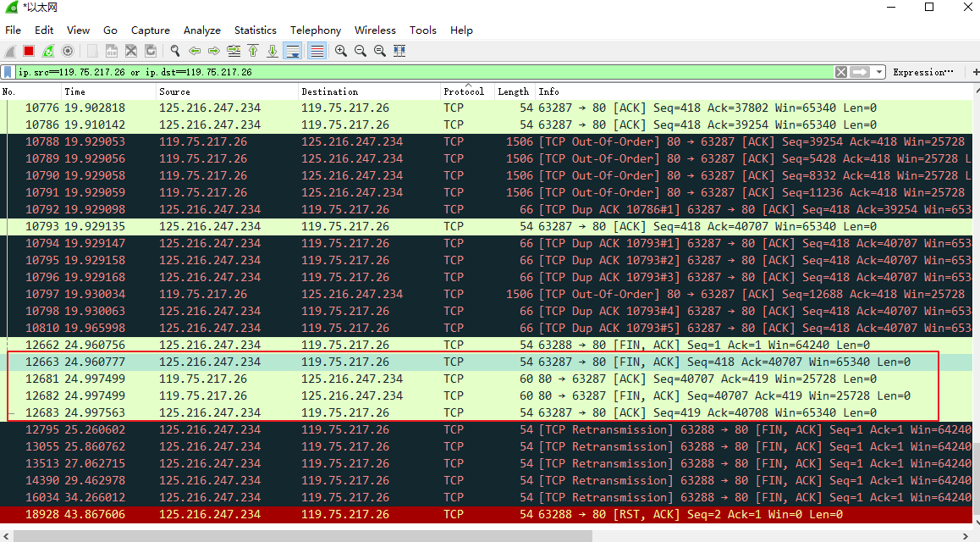The width and height of the screenshot is (980, 542).
Task: Open the Wireless menu
Action: point(375,30)
